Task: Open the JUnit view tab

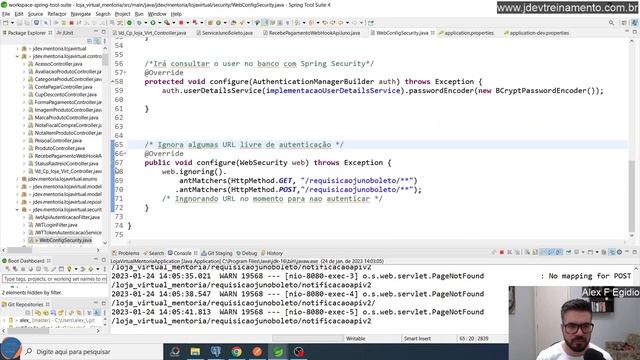Action: click(x=65, y=33)
